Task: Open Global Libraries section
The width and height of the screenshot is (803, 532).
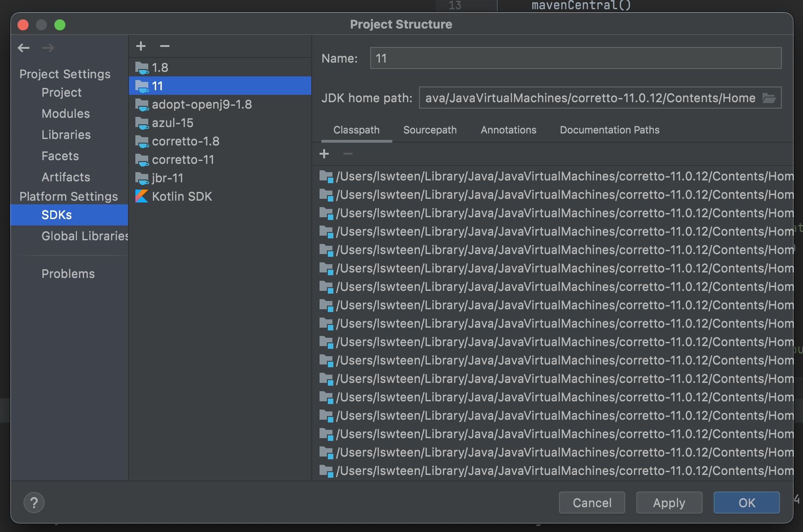Action: coord(85,236)
